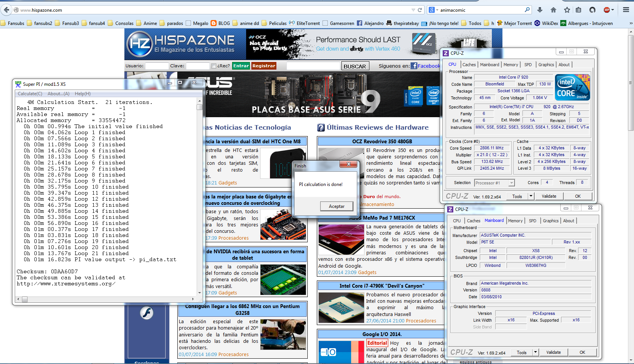Open the search engine selector dropdown

tap(433, 10)
